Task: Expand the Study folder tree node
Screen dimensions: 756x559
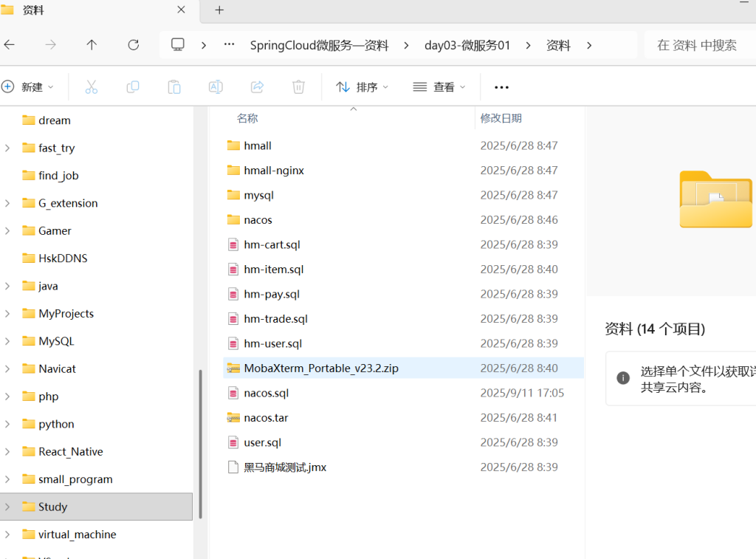Action: click(x=7, y=507)
